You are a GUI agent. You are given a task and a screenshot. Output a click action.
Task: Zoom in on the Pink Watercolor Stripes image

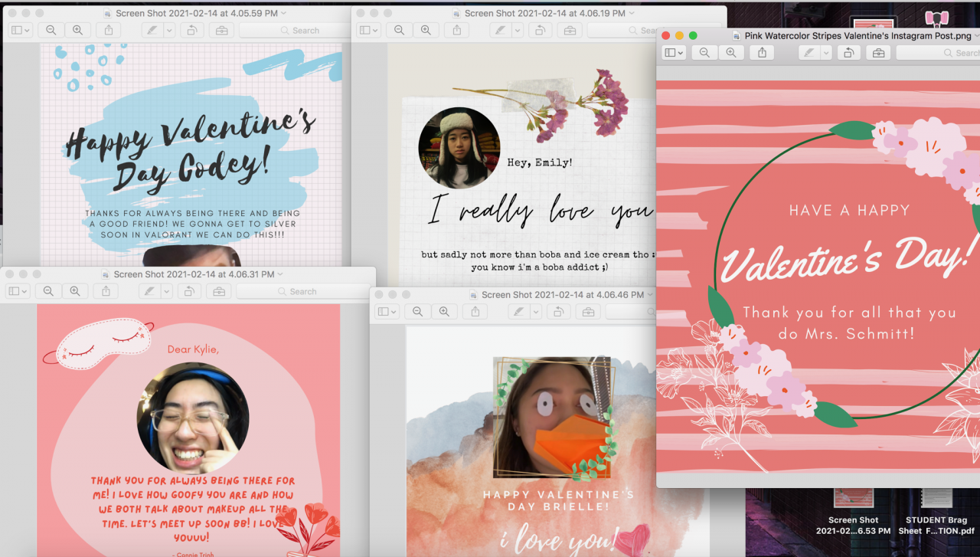click(x=731, y=53)
